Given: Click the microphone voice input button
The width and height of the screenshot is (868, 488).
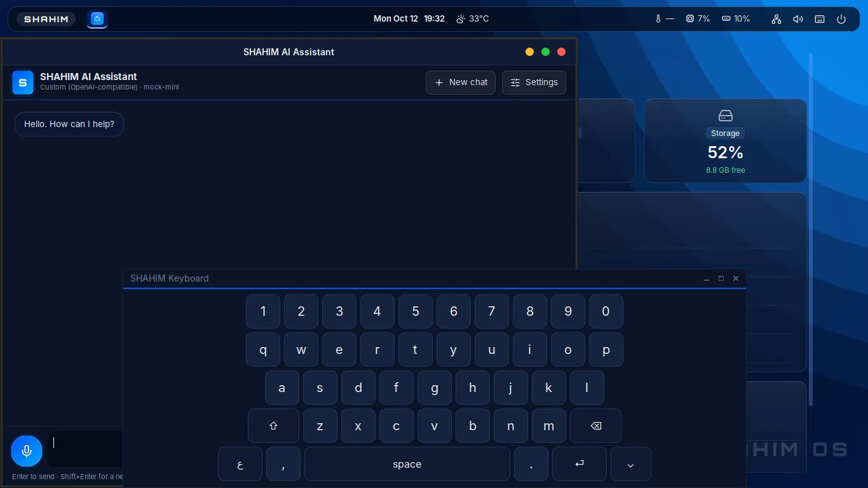Looking at the screenshot, I should [x=27, y=451].
